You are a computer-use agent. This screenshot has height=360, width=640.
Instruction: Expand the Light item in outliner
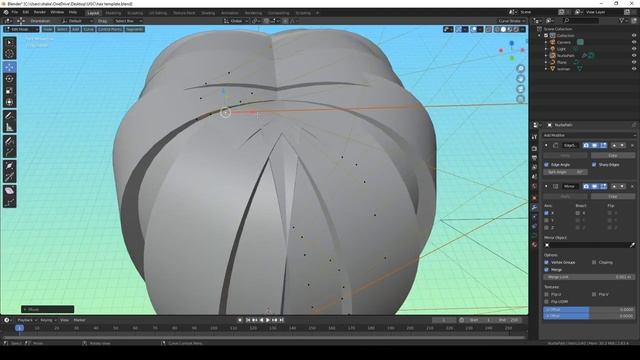546,49
